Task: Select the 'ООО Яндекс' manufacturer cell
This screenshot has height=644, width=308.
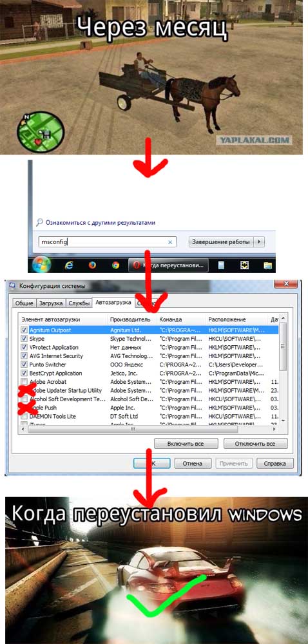Action: coord(126,365)
